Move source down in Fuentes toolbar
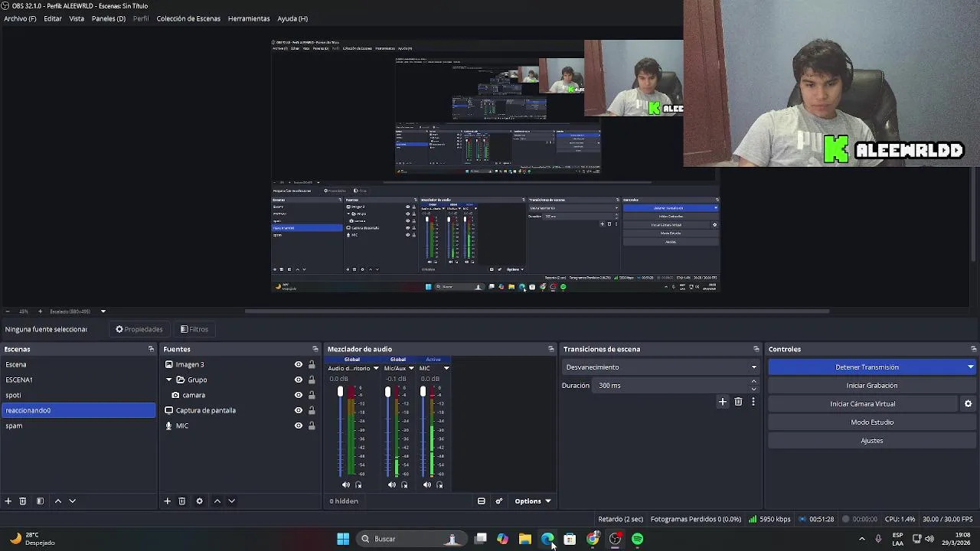Viewport: 980px width, 551px height. (x=232, y=501)
